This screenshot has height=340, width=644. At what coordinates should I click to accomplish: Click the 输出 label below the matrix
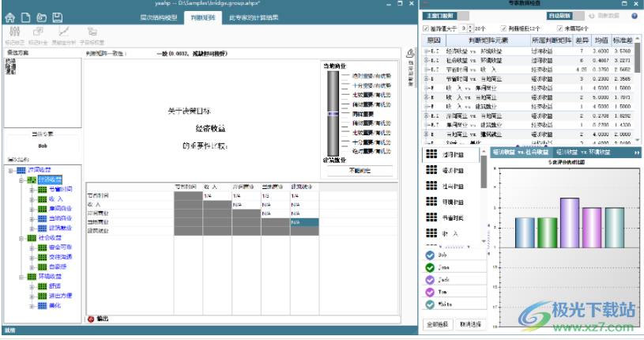[103, 319]
